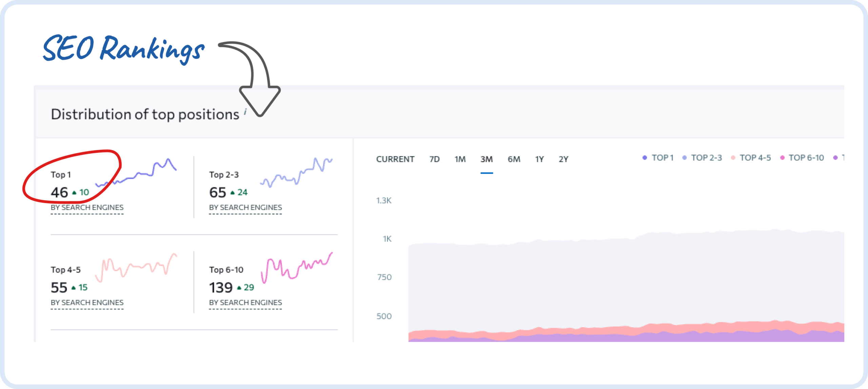The width and height of the screenshot is (868, 389).
Task: Select the 6M time range tab
Action: (514, 159)
